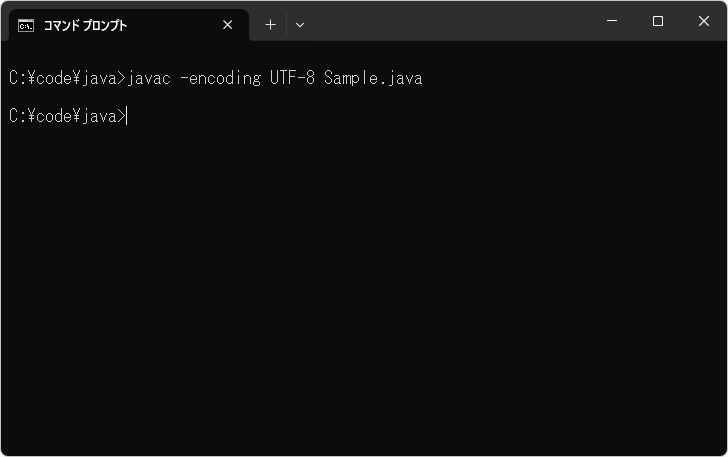Image resolution: width=728 pixels, height=457 pixels.
Task: Click the first "C:¥code¥java>" prompt
Action: coord(67,78)
